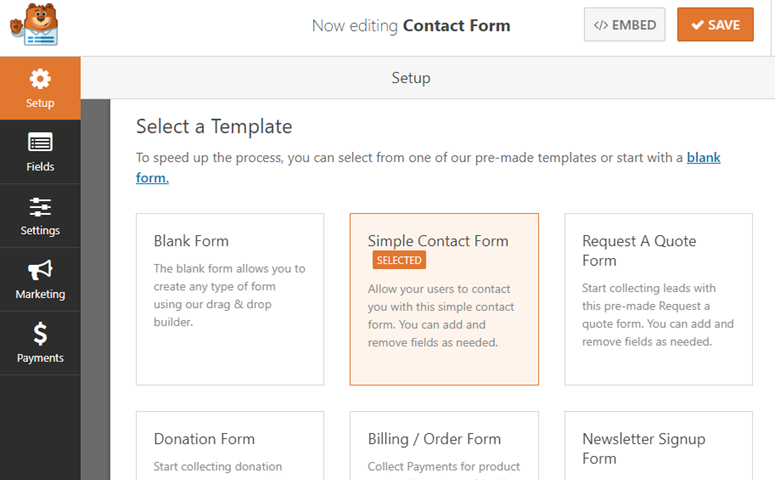Viewport: 775px width, 480px height.
Task: Select the Setup gear icon
Action: coord(40,79)
